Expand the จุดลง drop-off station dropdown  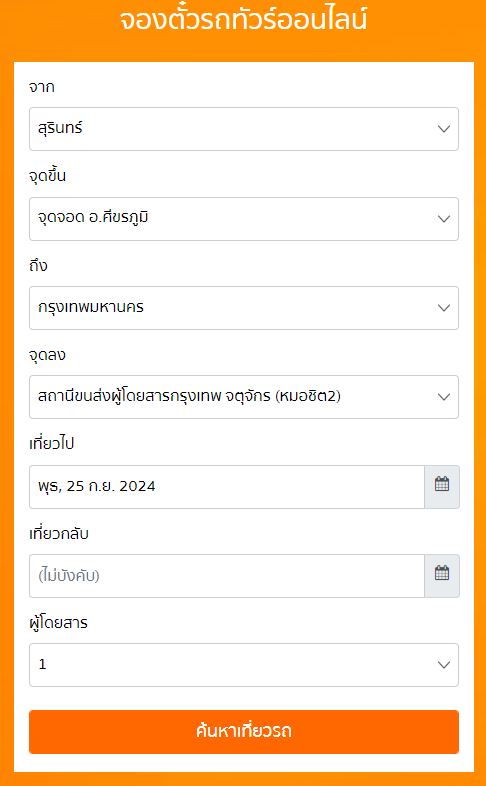pos(244,397)
